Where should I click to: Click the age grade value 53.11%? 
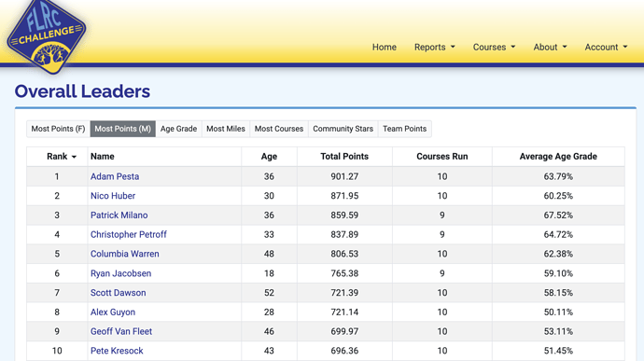(x=558, y=331)
